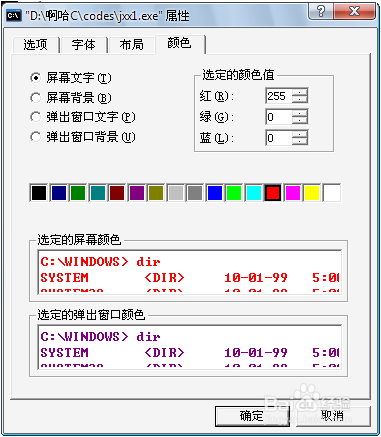
Task: Switch to the 选项 tab
Action: pyautogui.click(x=35, y=44)
